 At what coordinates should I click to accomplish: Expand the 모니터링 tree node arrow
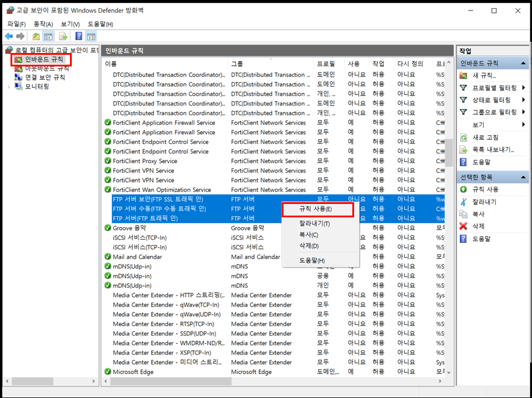coord(9,87)
